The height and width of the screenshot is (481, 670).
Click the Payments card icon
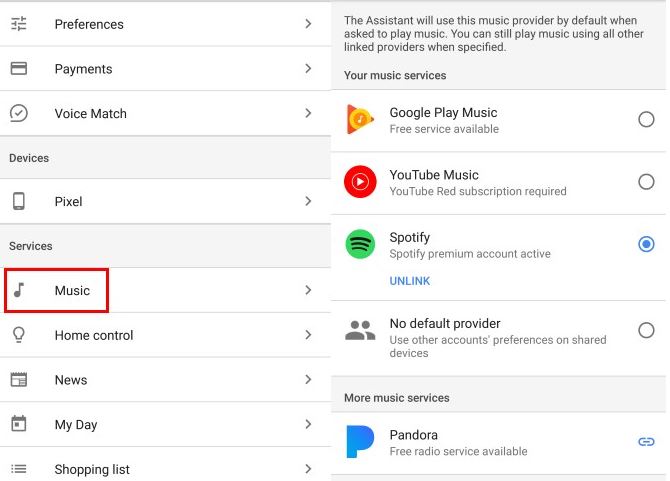[19, 69]
